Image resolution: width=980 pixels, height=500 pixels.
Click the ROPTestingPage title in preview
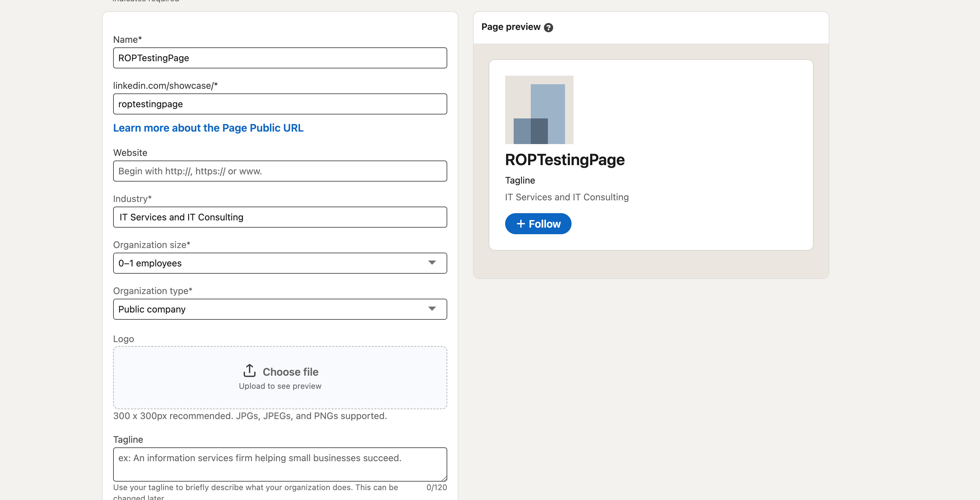(x=565, y=160)
